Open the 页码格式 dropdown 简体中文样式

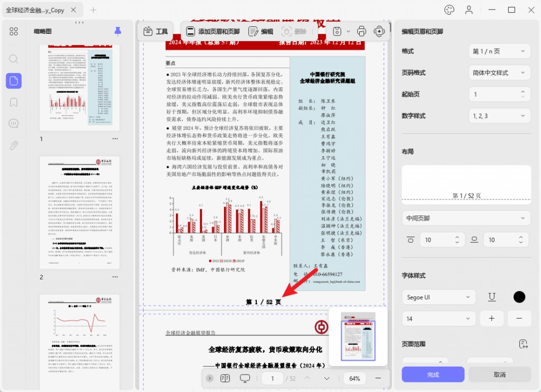[499, 73]
